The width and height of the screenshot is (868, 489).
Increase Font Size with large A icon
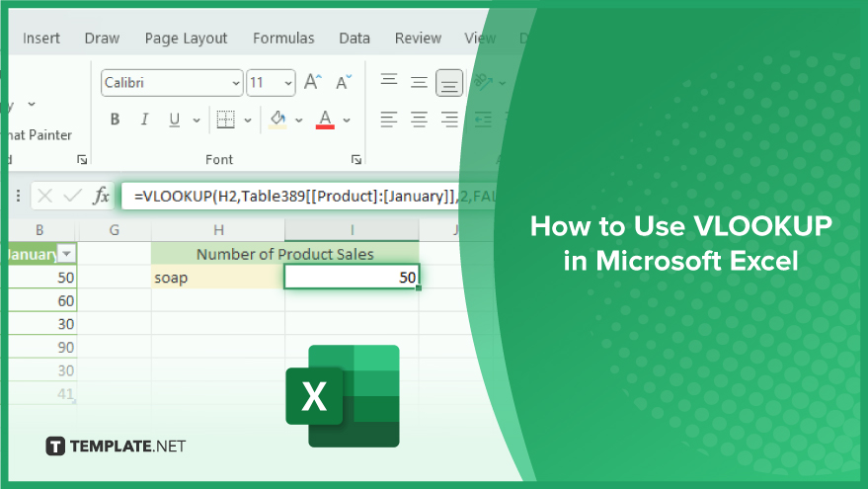point(313,82)
